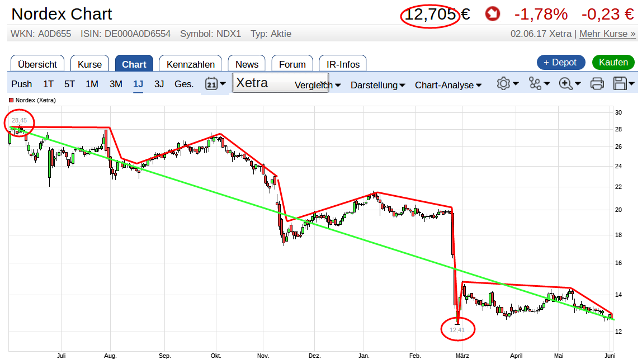Open the chart settings gear icon
642x364 pixels.
point(503,83)
